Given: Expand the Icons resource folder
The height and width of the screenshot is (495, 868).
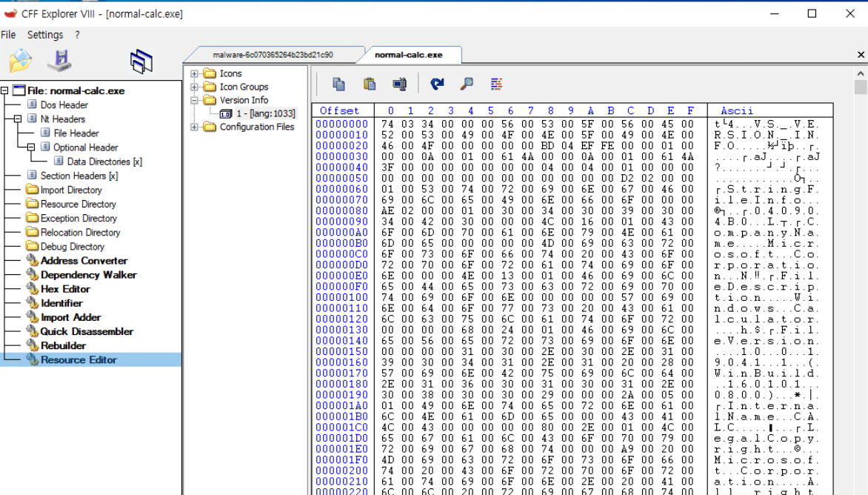Looking at the screenshot, I should (x=194, y=73).
